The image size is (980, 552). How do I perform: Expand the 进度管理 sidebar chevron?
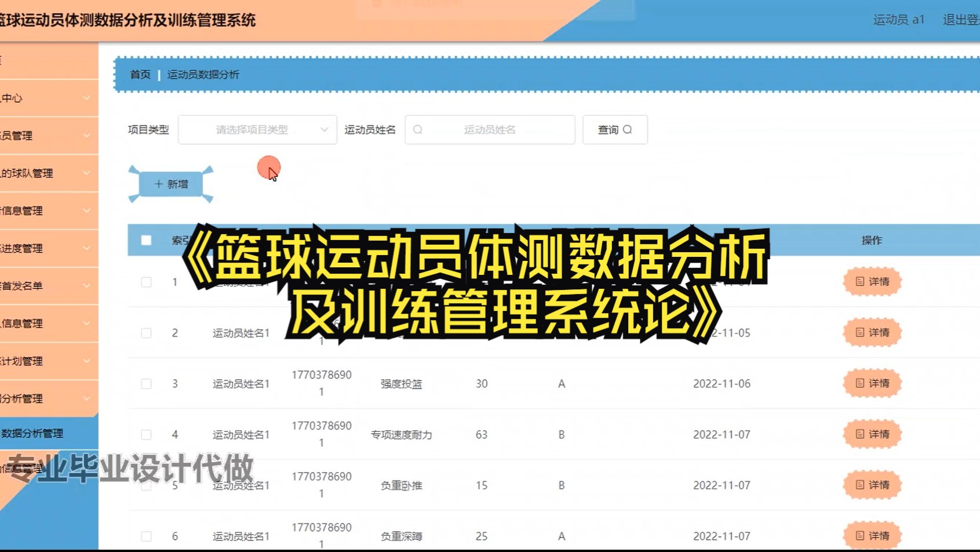[x=86, y=248]
